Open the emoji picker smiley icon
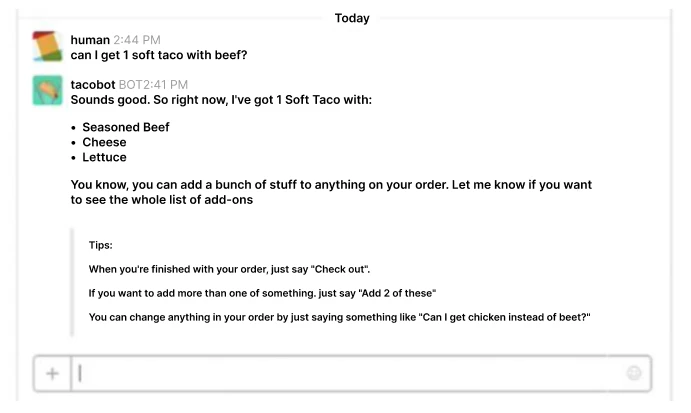691x413 pixels. 634,373
